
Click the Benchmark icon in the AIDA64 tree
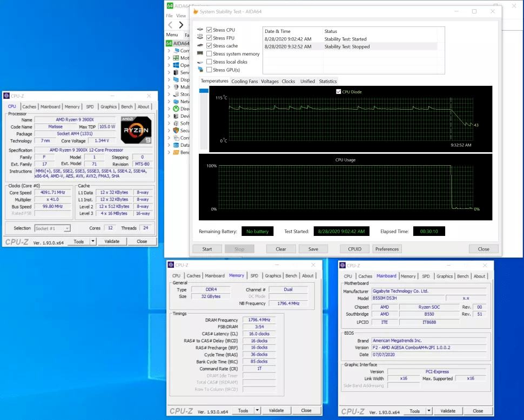tap(176, 152)
